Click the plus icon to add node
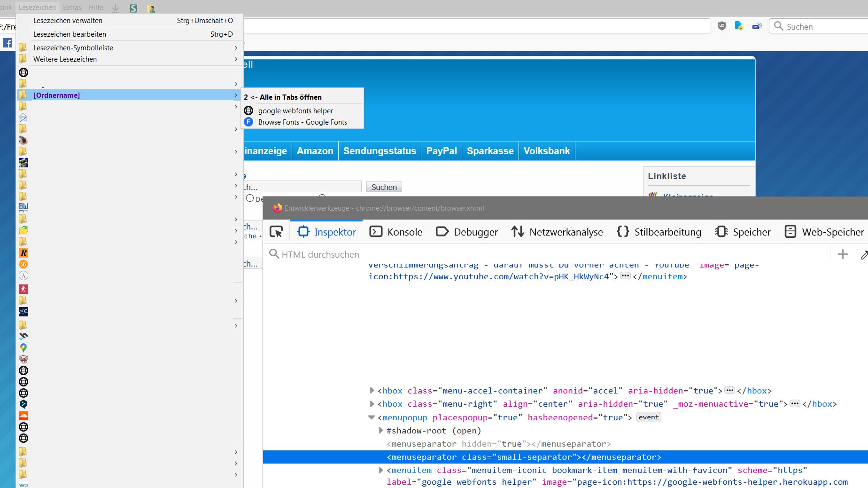Screen dimensions: 868x488 coord(843,254)
